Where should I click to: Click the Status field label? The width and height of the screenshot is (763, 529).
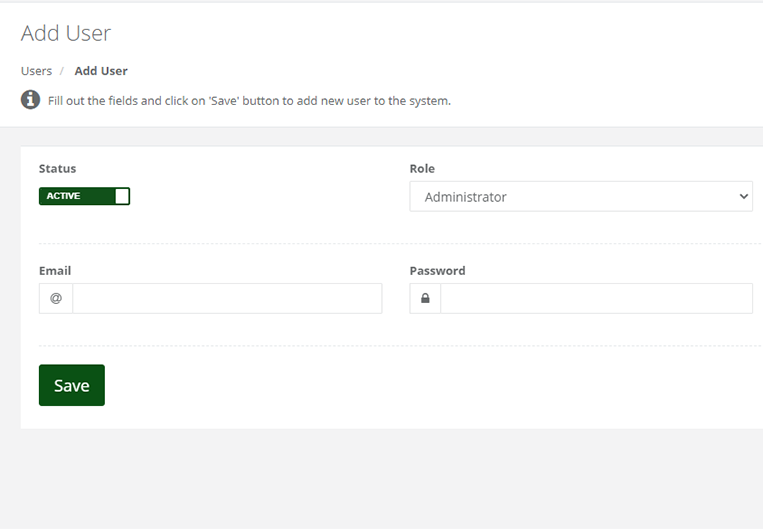[x=57, y=168]
